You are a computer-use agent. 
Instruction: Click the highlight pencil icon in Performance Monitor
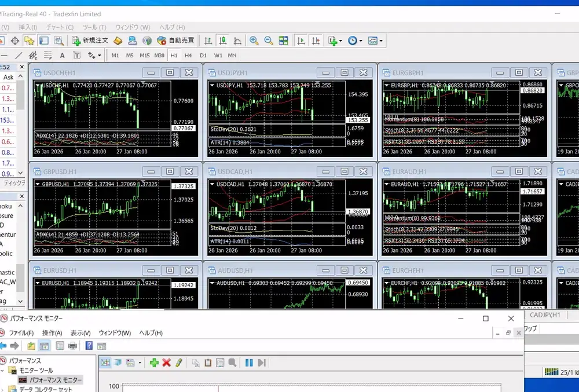coord(179,362)
